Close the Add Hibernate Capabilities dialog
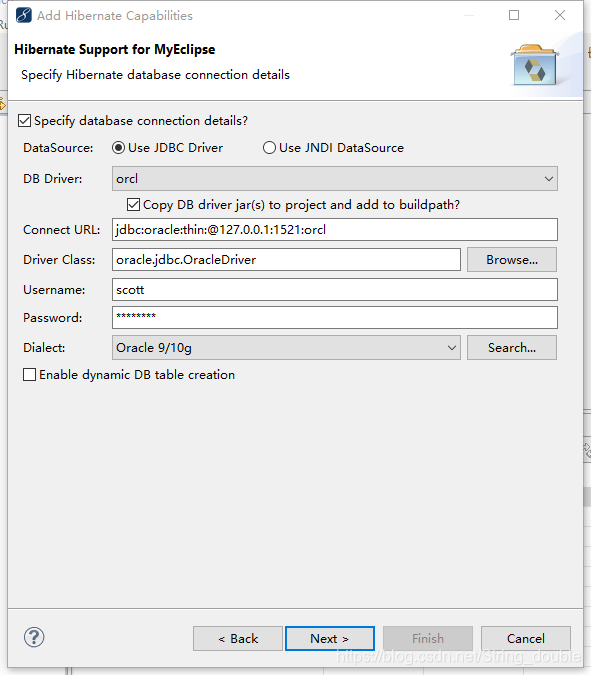This screenshot has width=591, height=675. click(560, 15)
